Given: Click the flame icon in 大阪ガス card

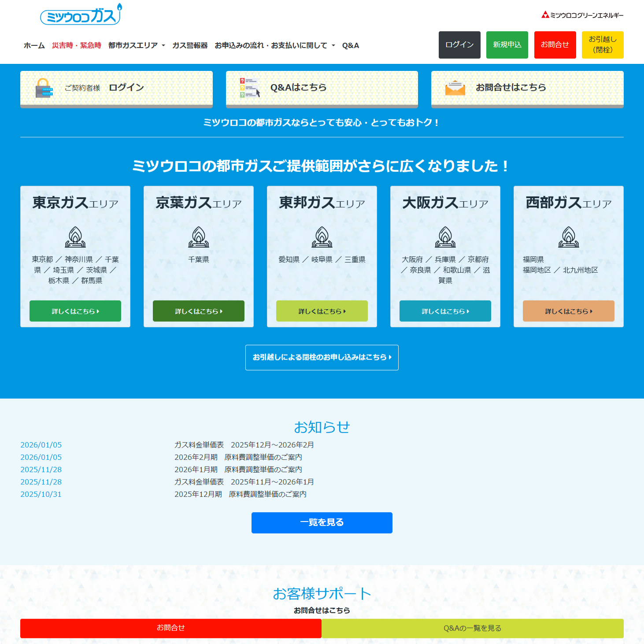Looking at the screenshot, I should pyautogui.click(x=445, y=237).
